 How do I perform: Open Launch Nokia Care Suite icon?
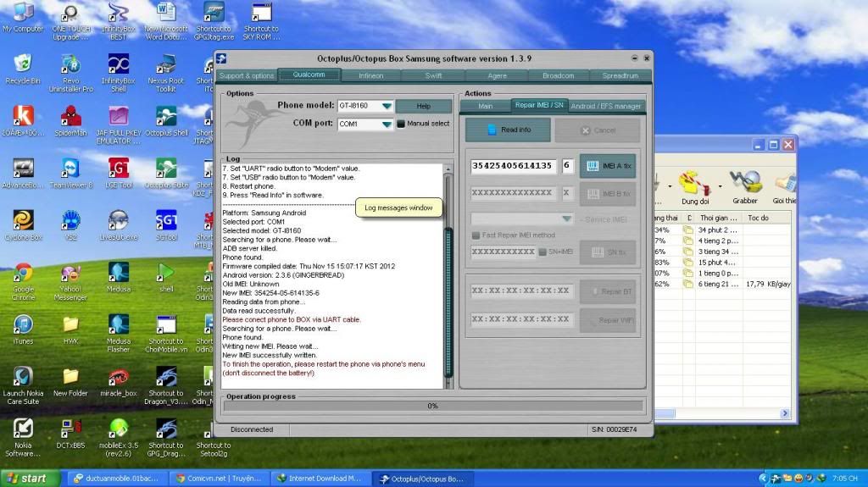(23, 385)
